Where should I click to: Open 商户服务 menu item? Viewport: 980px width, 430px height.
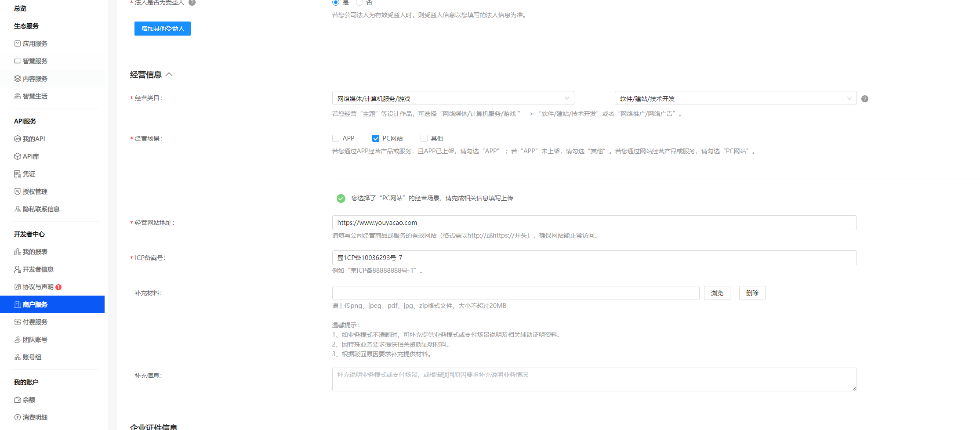(52, 304)
